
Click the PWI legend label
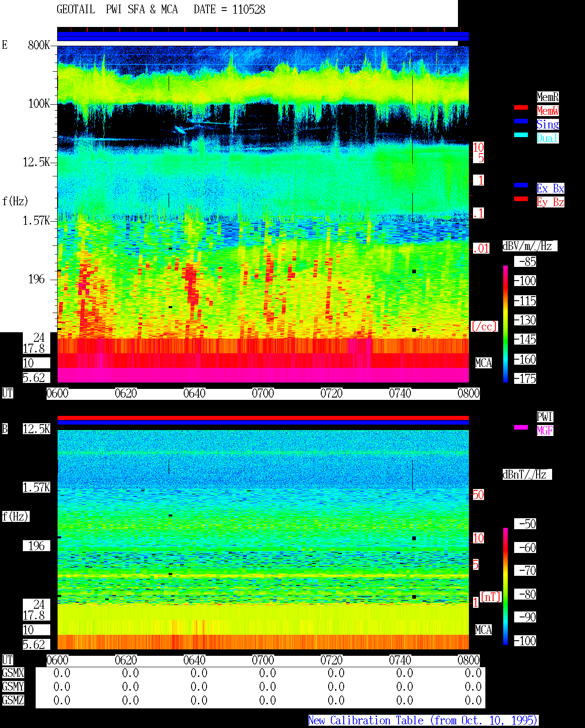(x=545, y=417)
